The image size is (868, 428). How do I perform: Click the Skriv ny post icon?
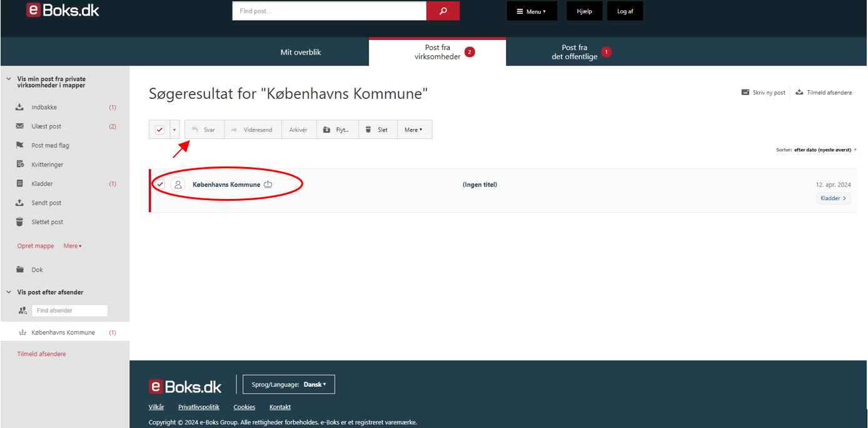[745, 93]
